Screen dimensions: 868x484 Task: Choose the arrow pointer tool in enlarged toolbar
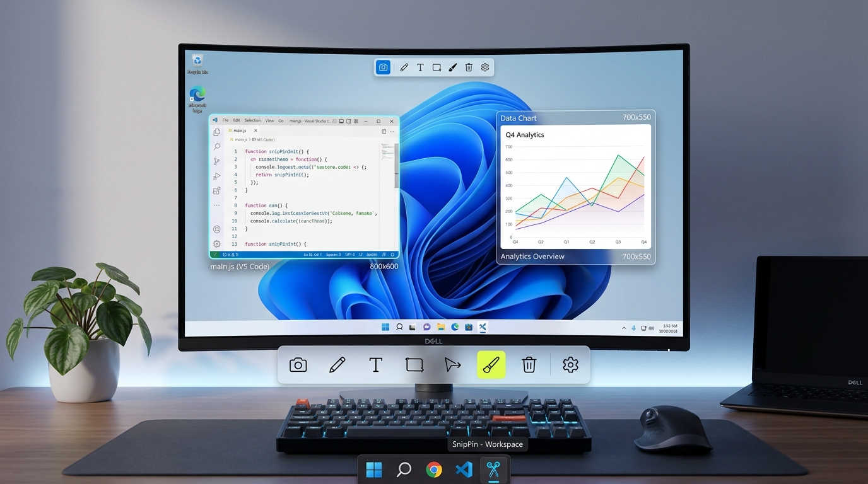[452, 365]
